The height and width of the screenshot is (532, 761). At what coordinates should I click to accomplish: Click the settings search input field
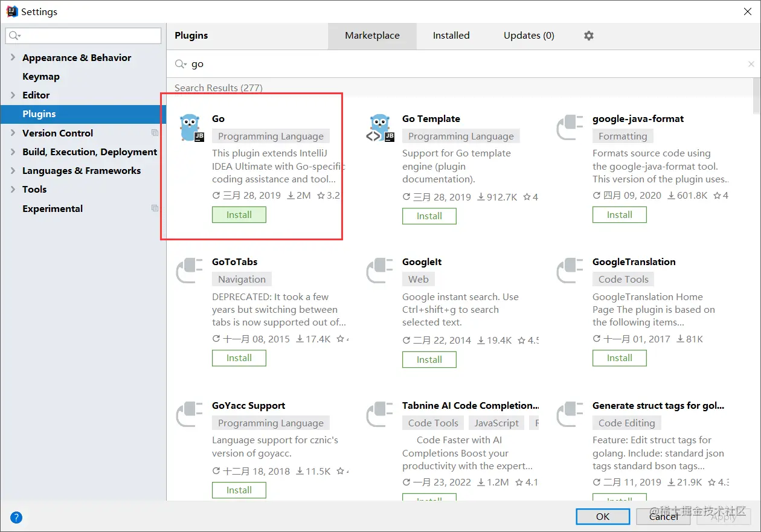(x=83, y=36)
